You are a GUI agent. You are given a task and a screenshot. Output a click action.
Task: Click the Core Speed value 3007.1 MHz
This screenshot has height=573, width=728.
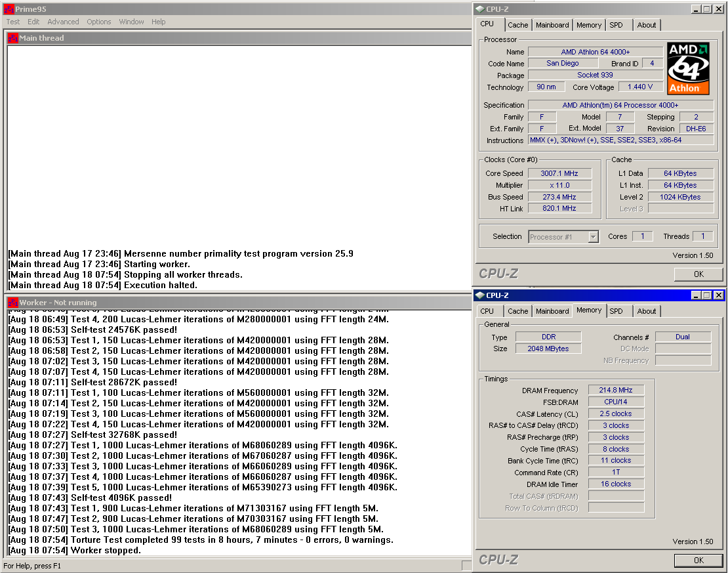[x=559, y=173]
